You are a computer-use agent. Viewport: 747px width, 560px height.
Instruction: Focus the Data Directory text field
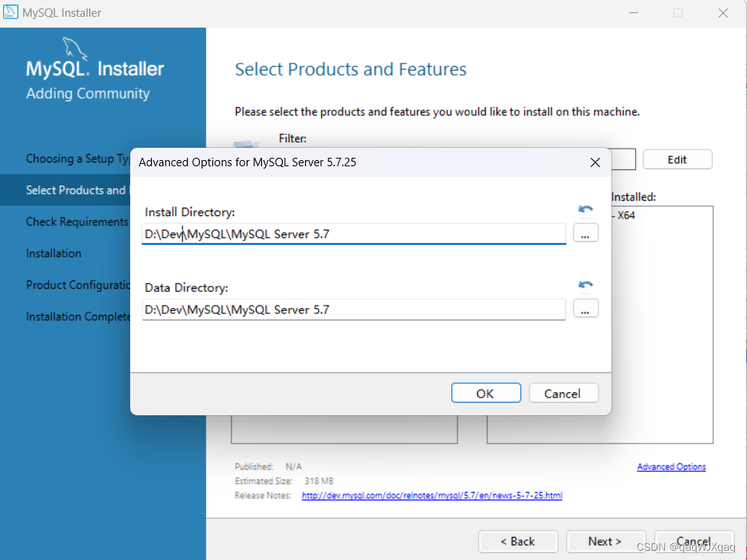pos(353,309)
